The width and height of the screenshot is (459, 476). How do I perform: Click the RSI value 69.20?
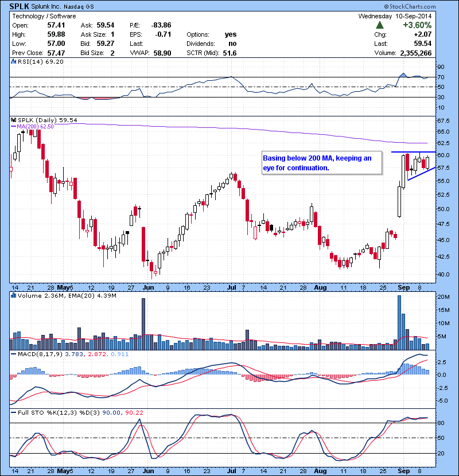coord(55,61)
